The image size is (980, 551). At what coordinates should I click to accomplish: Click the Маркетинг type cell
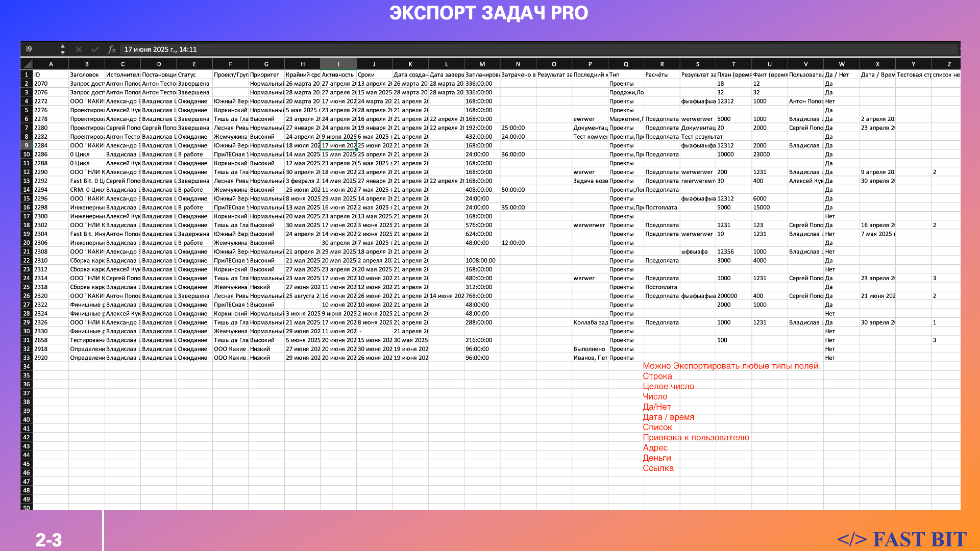pyautogui.click(x=626, y=119)
